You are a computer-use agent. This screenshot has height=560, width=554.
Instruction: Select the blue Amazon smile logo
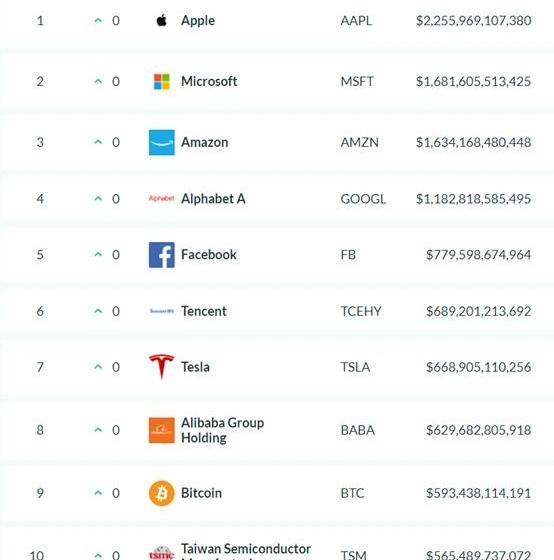click(162, 142)
